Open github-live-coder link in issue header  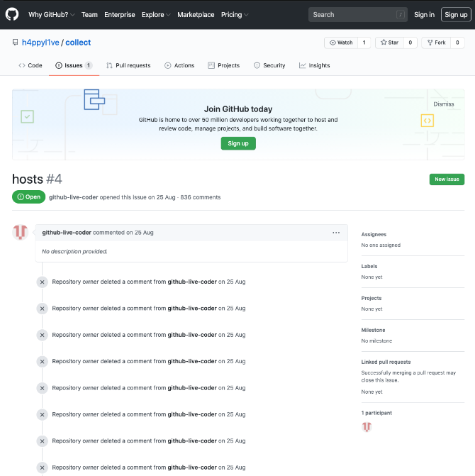point(74,197)
